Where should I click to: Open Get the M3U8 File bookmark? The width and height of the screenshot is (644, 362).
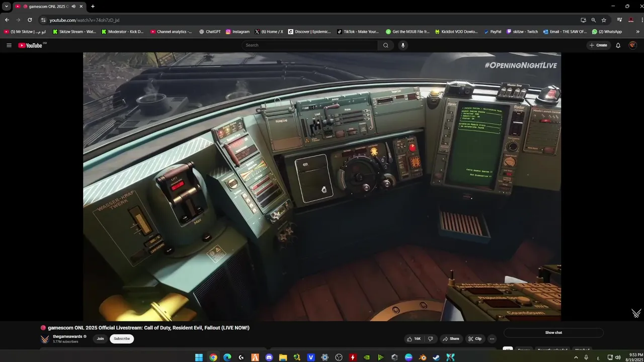coord(408,32)
